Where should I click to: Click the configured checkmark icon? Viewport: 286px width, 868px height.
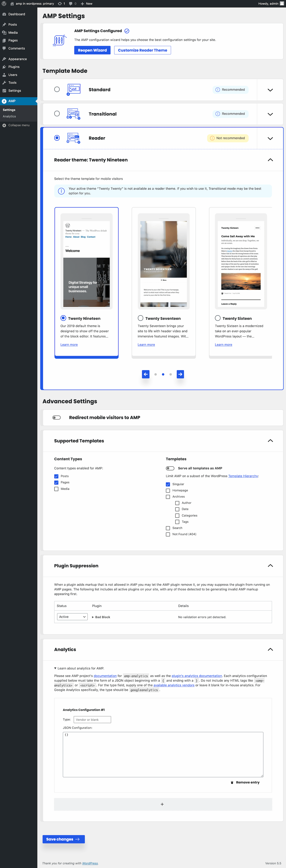(127, 31)
